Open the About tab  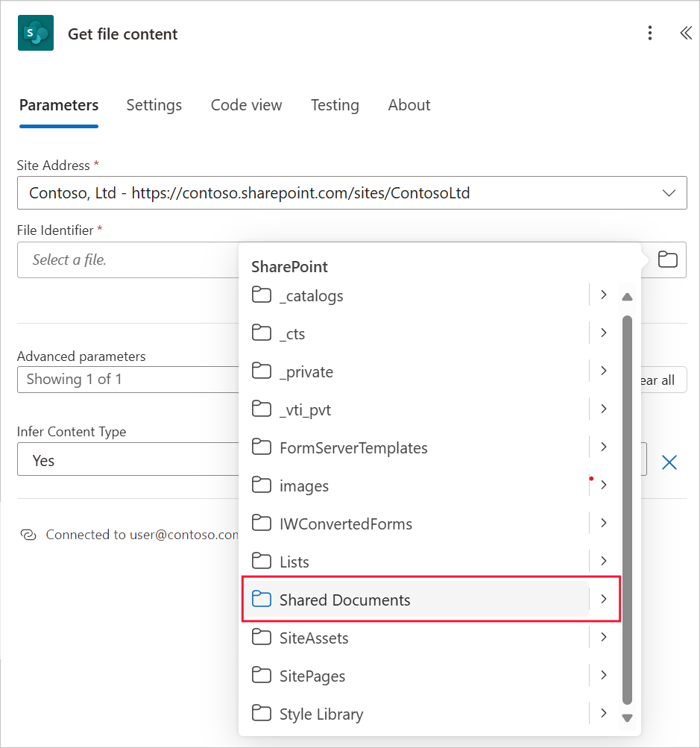[x=409, y=105]
